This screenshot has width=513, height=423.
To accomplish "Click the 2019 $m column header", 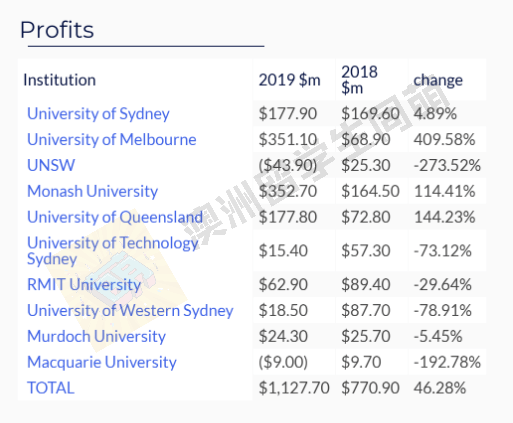I will (x=290, y=80).
